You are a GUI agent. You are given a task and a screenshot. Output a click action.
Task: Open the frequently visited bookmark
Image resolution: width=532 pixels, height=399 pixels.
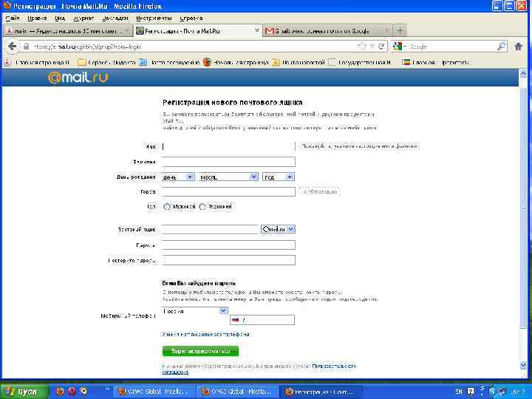pyautogui.click(x=170, y=62)
